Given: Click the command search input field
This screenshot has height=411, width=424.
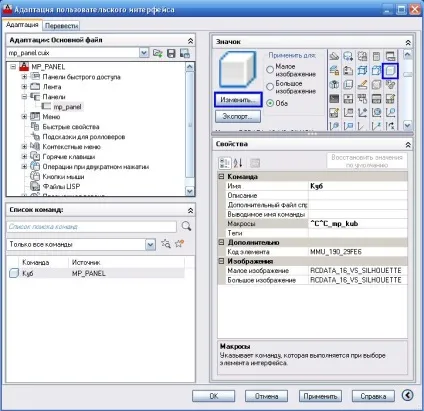Looking at the screenshot, I should pyautogui.click(x=92, y=227).
